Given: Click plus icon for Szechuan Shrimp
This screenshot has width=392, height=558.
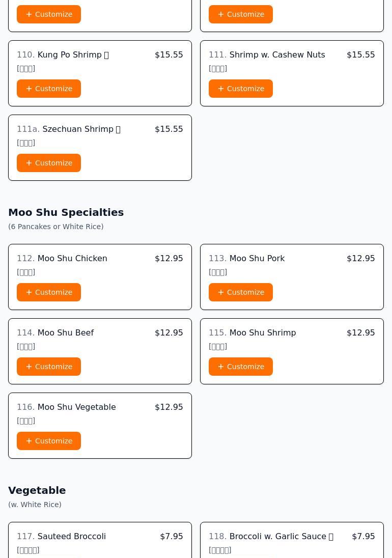Looking at the screenshot, I should click(29, 163).
